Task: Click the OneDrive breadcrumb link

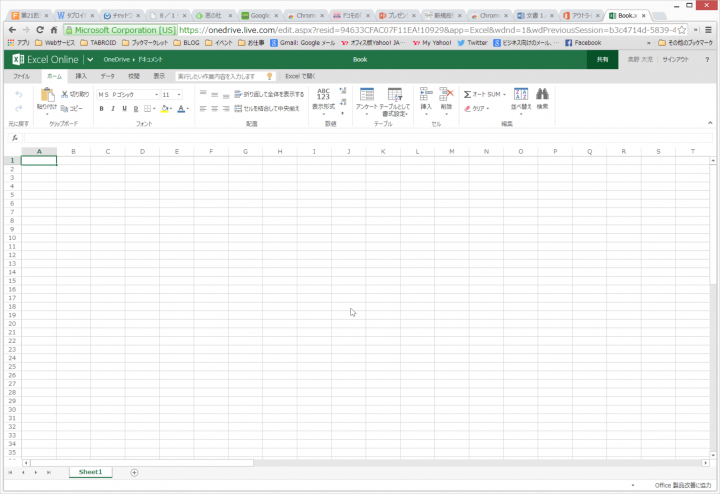Action: pyautogui.click(x=117, y=60)
